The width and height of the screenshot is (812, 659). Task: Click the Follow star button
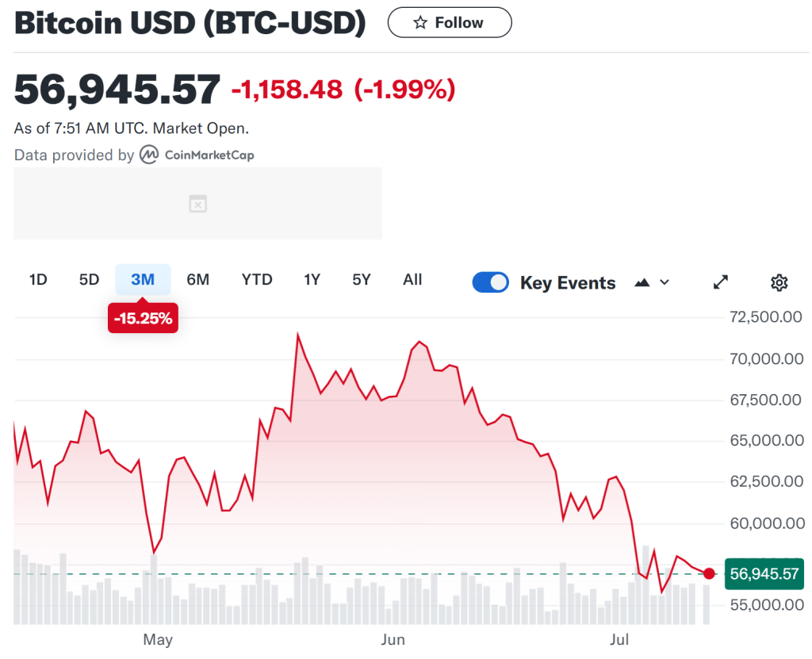point(449,23)
